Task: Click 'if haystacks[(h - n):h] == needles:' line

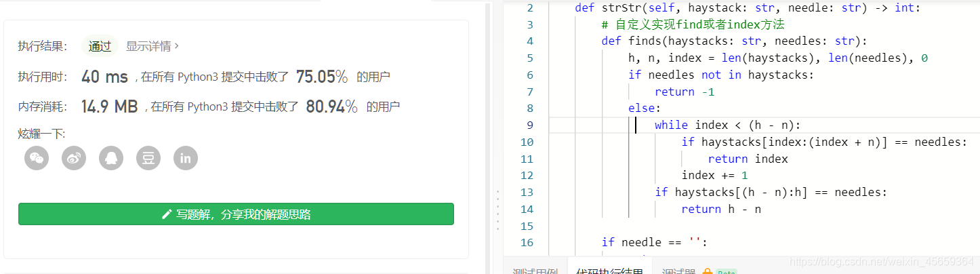Action: (x=771, y=192)
